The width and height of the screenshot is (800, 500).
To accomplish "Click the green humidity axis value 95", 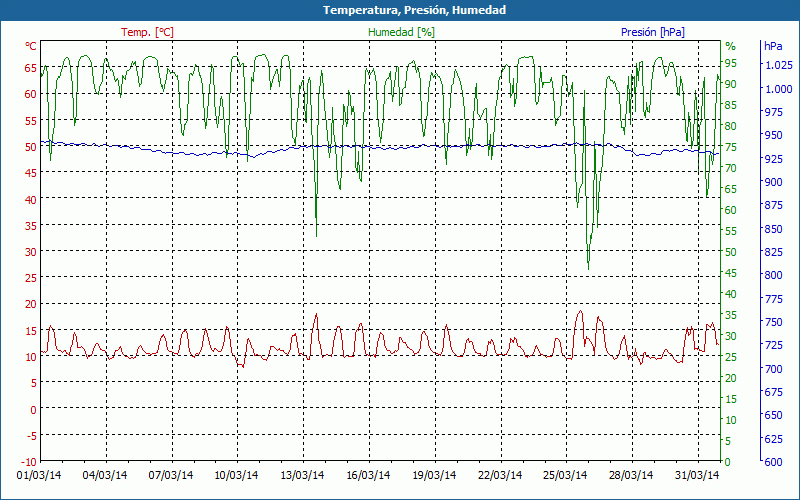I will (731, 63).
